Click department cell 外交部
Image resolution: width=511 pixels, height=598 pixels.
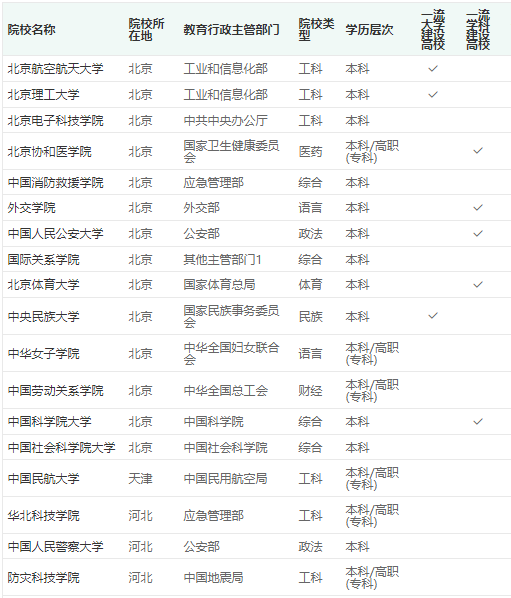202,208
